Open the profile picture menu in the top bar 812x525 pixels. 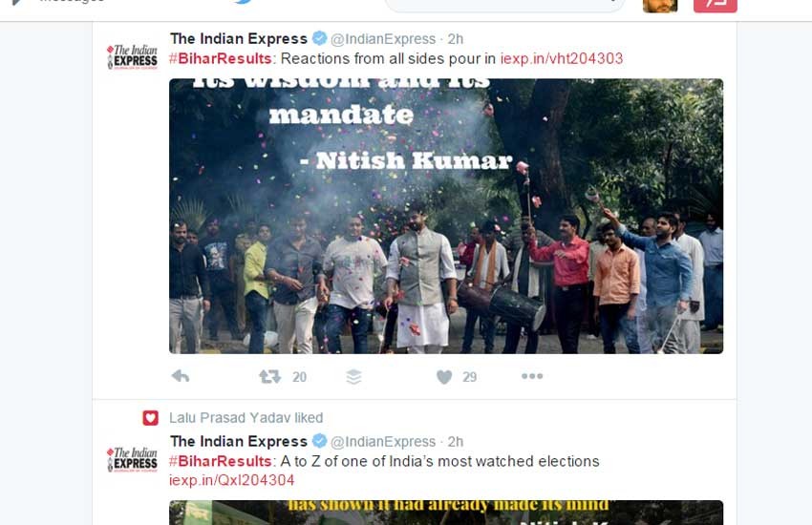click(x=660, y=5)
